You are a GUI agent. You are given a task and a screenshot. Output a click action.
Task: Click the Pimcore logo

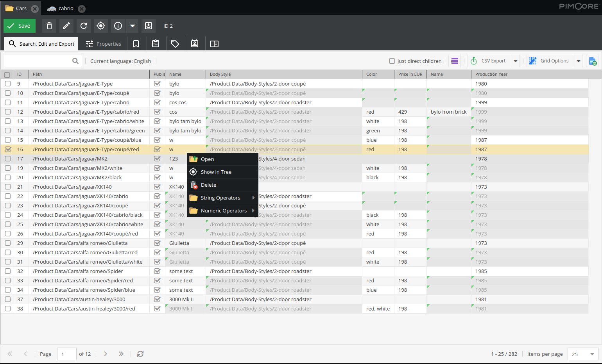[579, 6]
